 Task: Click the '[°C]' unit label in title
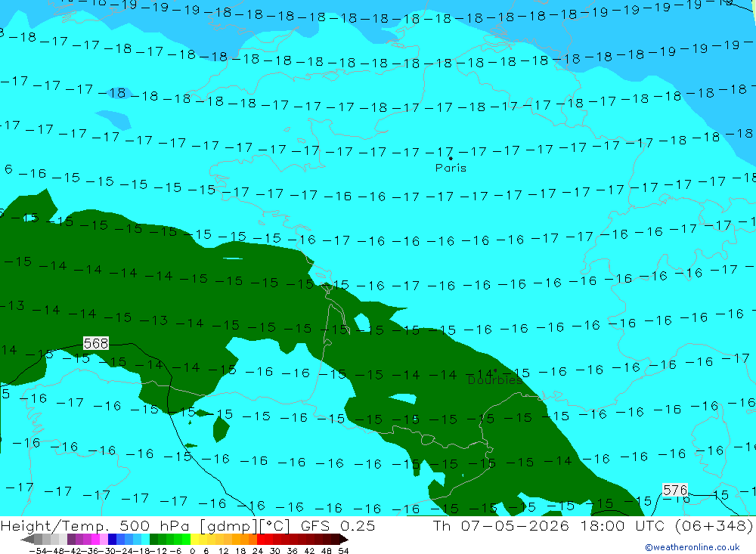tap(275, 525)
